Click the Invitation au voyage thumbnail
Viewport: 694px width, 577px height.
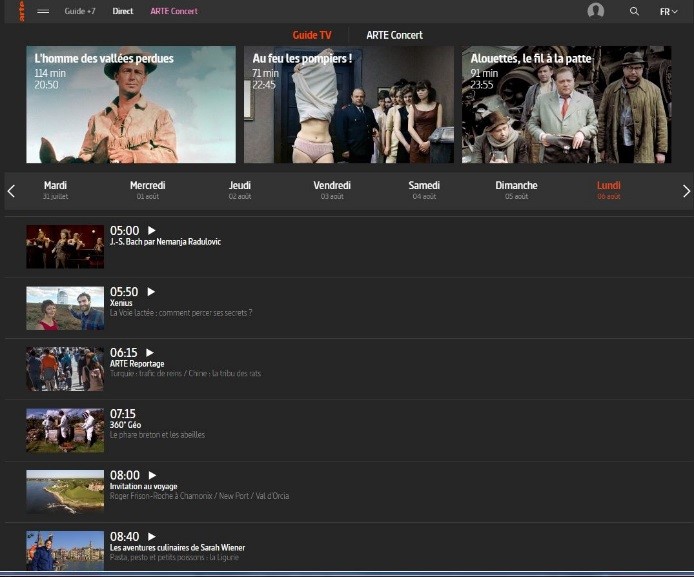point(65,492)
